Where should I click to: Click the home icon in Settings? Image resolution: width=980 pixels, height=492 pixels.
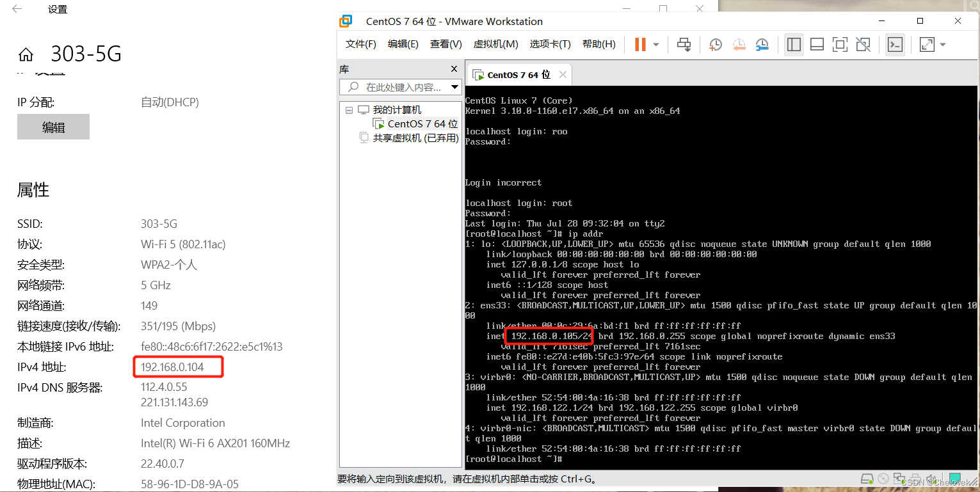pos(26,54)
